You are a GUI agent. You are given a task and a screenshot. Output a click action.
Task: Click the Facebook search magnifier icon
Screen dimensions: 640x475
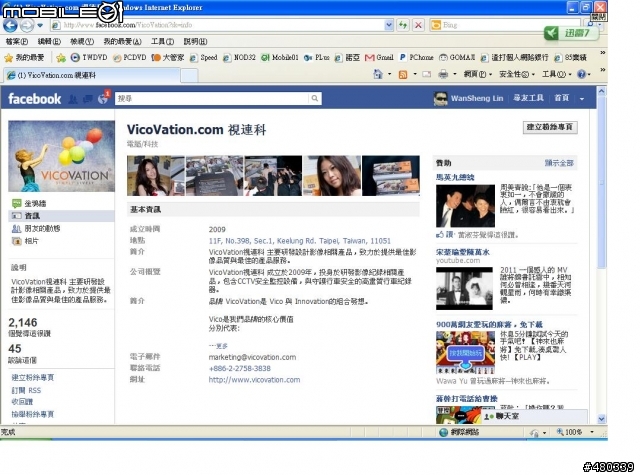(x=315, y=98)
